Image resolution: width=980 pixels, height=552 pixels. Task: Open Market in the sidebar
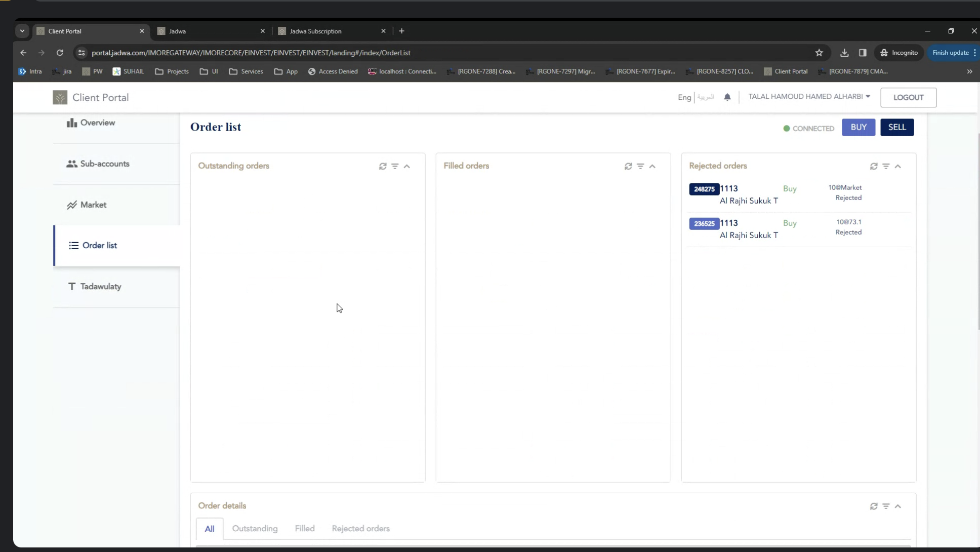[x=93, y=205]
